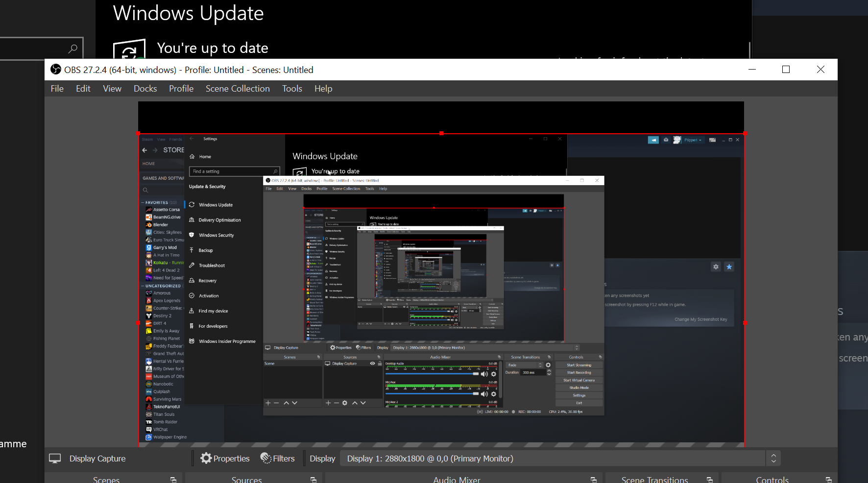The width and height of the screenshot is (868, 483).
Task: Open the Flipped account dropdown in previewed Steam
Action: 693,140
